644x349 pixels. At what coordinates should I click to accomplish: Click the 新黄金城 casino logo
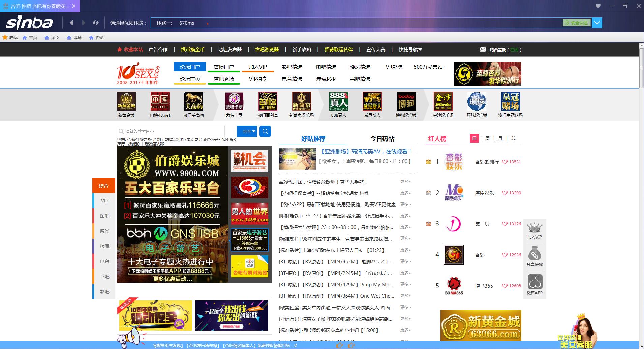[x=126, y=101]
